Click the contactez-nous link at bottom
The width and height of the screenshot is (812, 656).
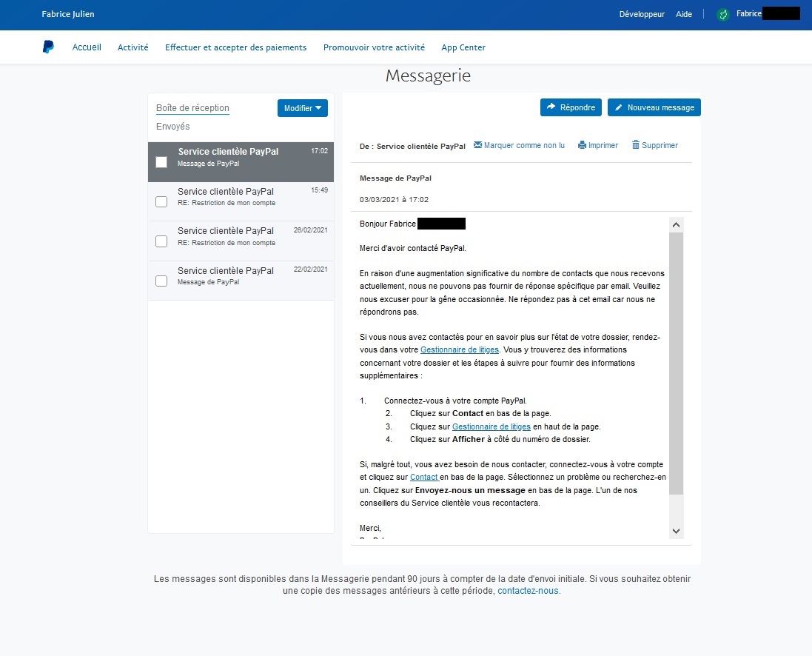tap(528, 591)
